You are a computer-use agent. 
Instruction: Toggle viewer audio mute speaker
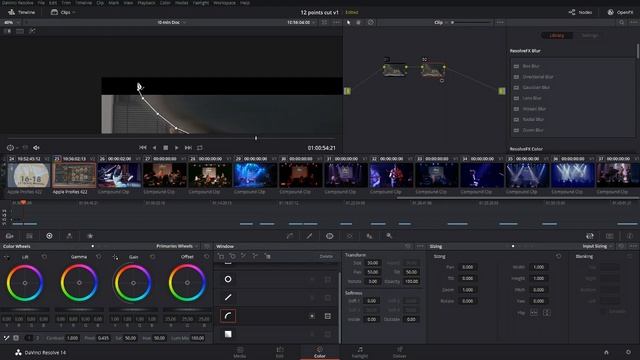[36, 148]
